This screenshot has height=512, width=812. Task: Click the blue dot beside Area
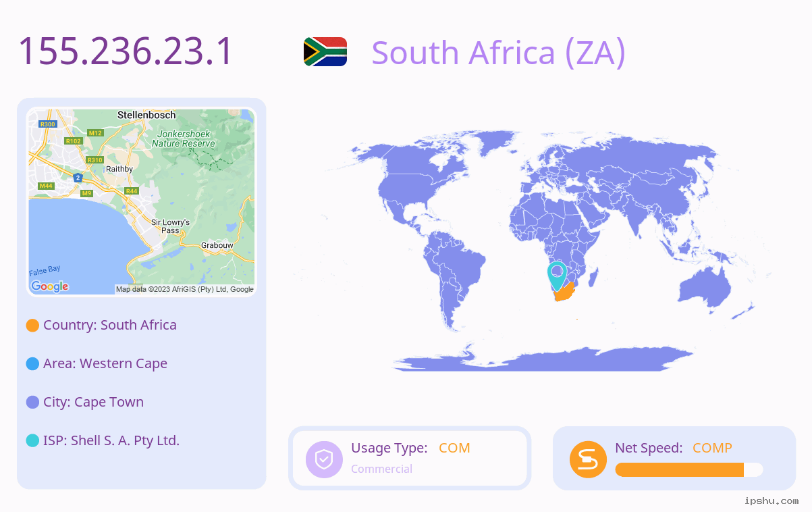pos(32,364)
